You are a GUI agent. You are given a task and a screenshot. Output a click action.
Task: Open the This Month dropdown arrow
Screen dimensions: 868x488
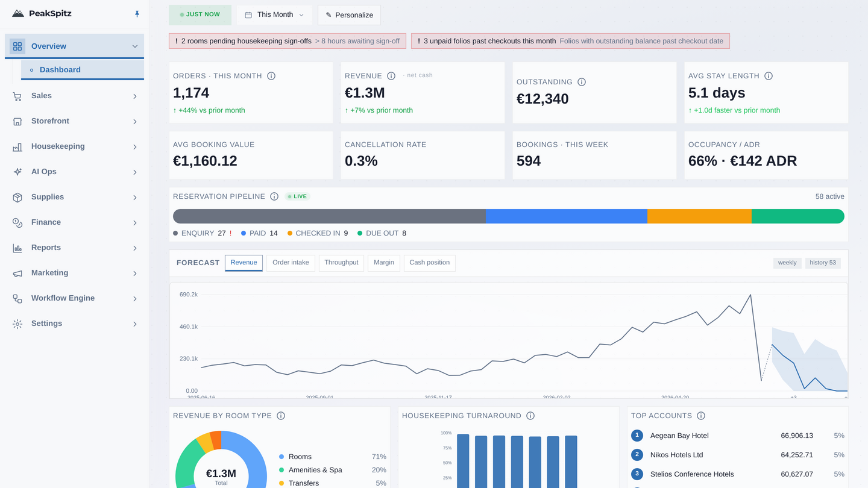[301, 15]
